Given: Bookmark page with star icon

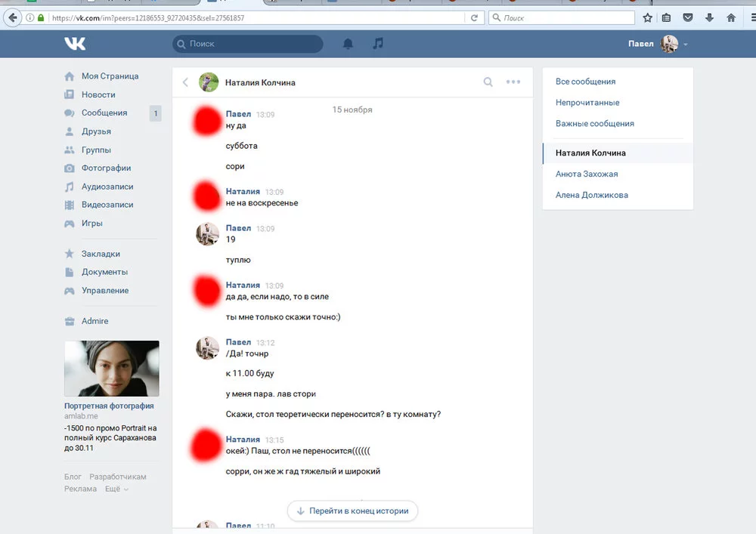Looking at the screenshot, I should click(x=648, y=18).
